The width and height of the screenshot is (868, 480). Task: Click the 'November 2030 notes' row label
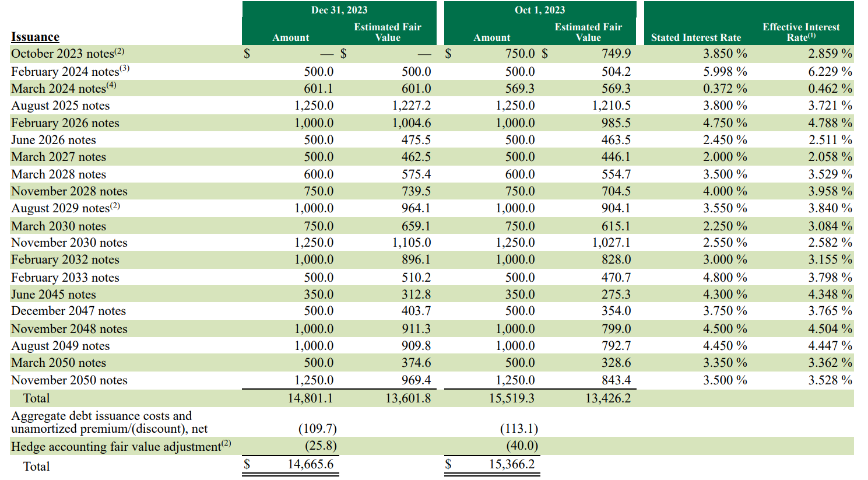(69, 243)
